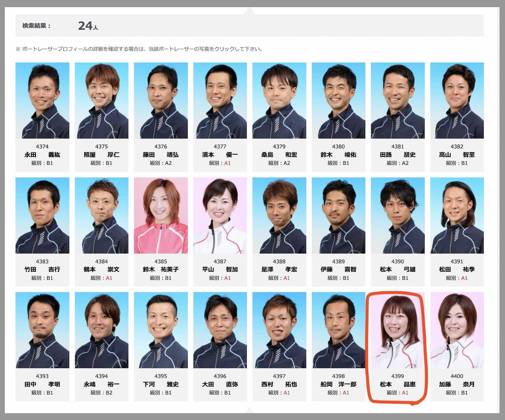Viewport: 505px width, 420px height.
Task: Select racer 4387 平山智加 portrait
Action: [220, 215]
